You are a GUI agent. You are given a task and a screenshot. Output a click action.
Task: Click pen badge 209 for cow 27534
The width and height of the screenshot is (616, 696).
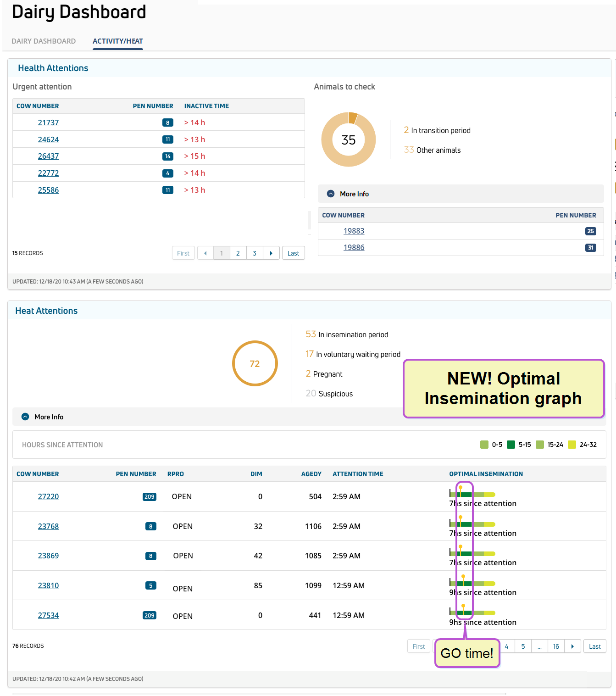150,616
